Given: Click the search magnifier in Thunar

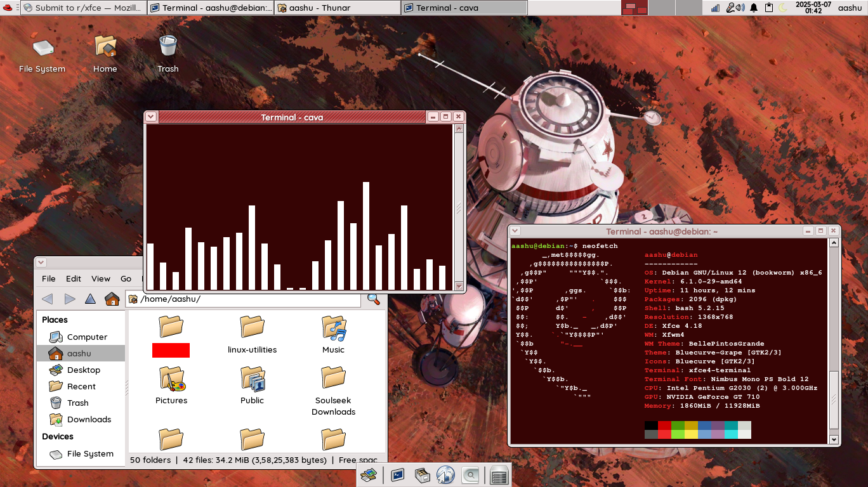Looking at the screenshot, I should (374, 299).
